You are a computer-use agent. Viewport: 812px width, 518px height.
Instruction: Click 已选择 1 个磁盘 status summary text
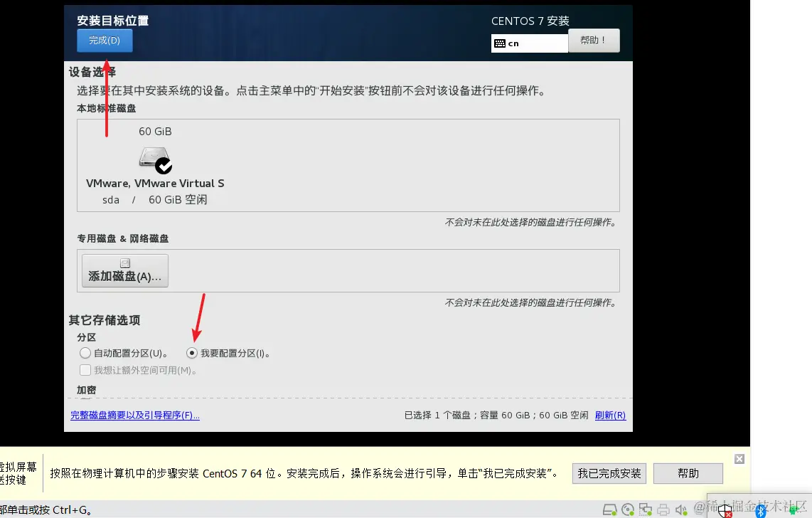coord(496,416)
